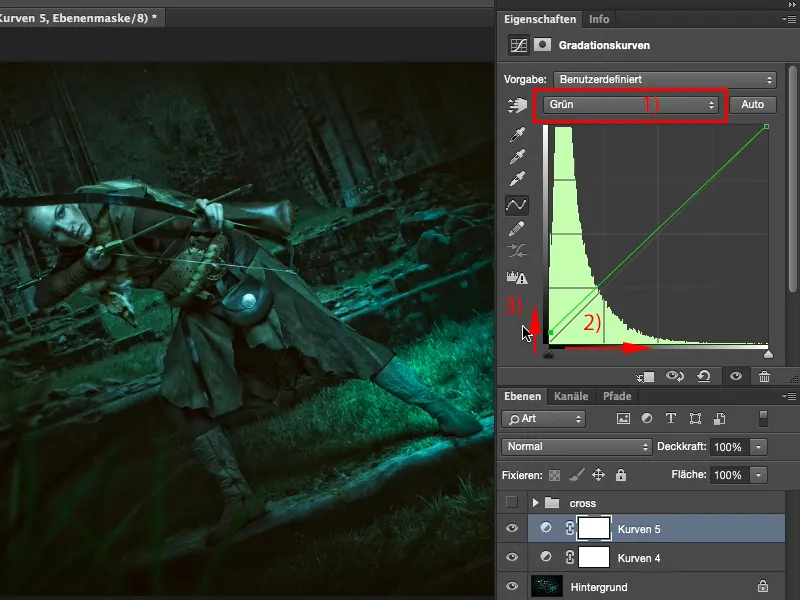Open the Deckkraft opacity slider arrow
This screenshot has width=800, height=600.
click(759, 447)
